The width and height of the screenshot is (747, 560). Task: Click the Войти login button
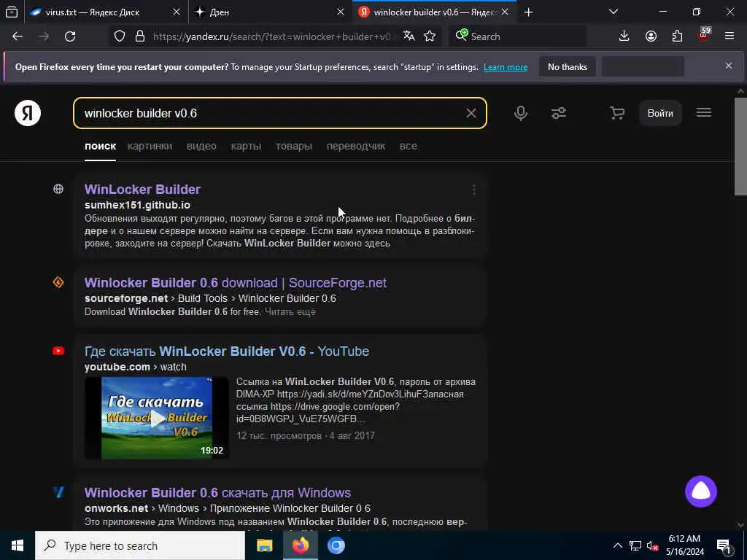[x=660, y=113]
